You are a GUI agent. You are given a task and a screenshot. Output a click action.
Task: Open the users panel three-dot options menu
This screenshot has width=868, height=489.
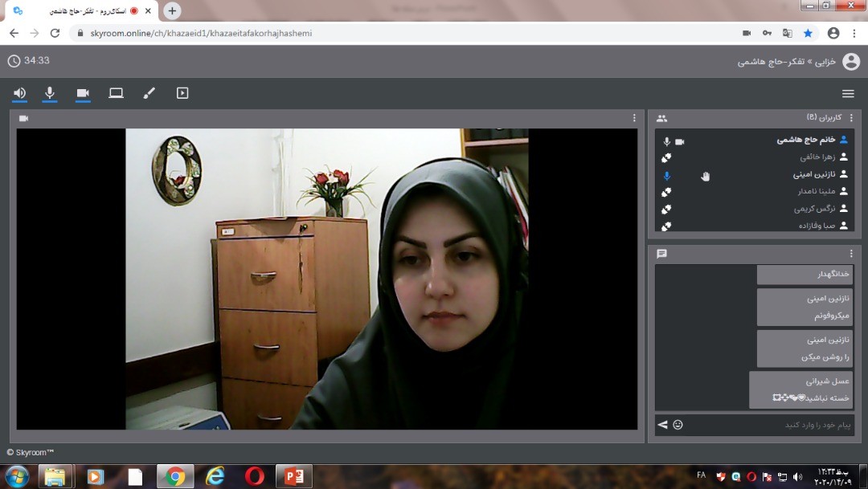click(851, 118)
